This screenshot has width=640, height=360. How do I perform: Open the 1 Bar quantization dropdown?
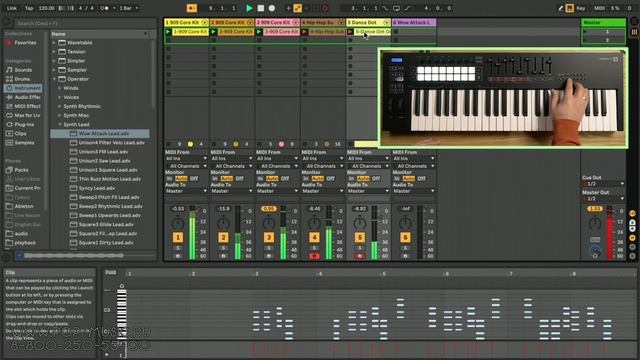tap(129, 8)
